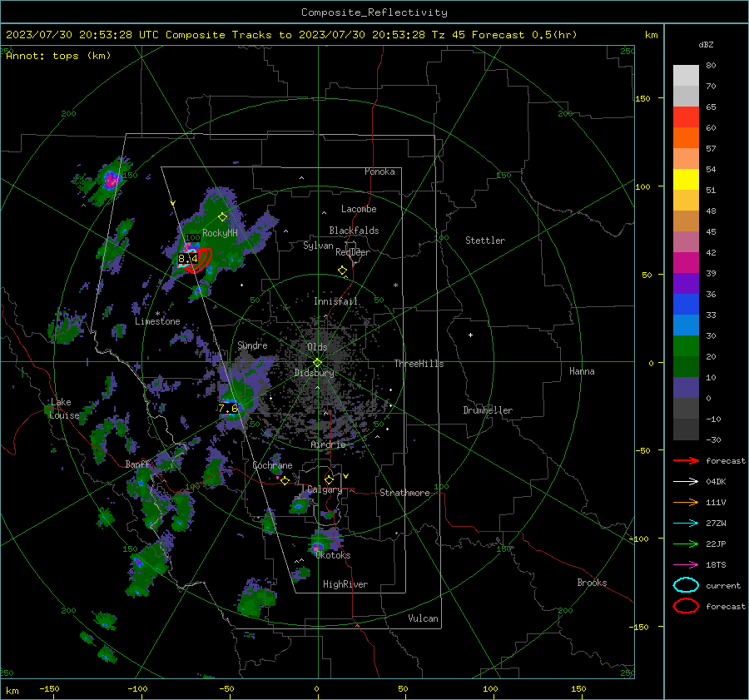
Task: Click the asterisk marker above Limestone
Action: (157, 314)
